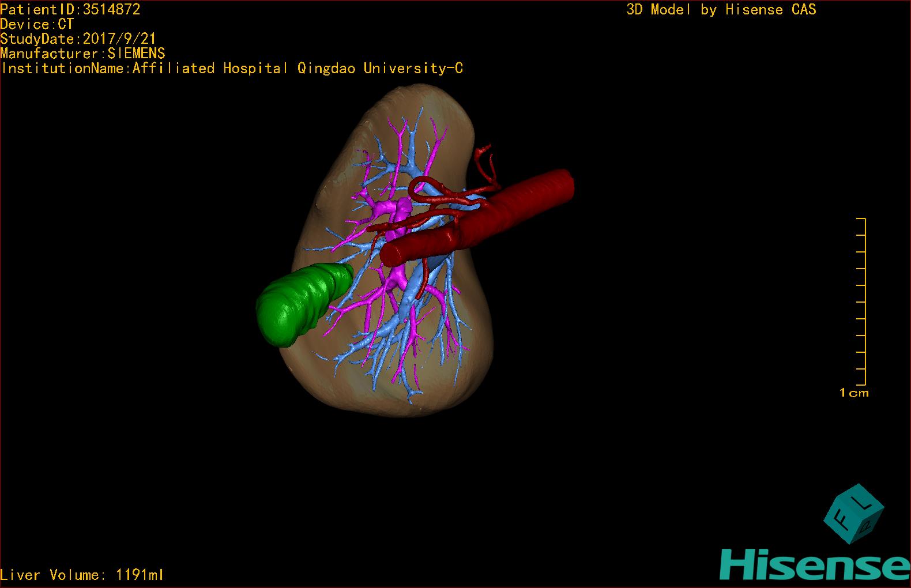Click the 1cm scale label
The width and height of the screenshot is (911, 588).
pos(853,393)
